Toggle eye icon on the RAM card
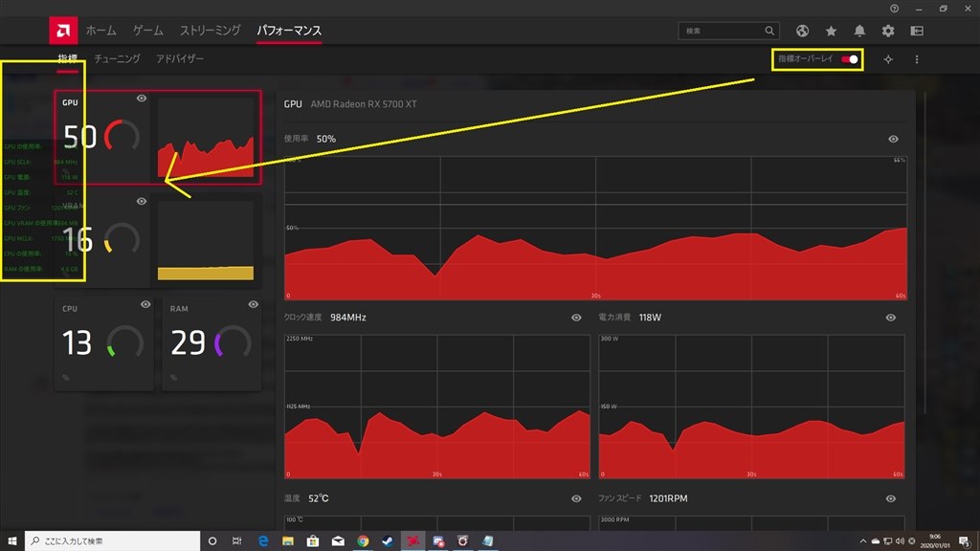This screenshot has width=980, height=551. [x=253, y=304]
